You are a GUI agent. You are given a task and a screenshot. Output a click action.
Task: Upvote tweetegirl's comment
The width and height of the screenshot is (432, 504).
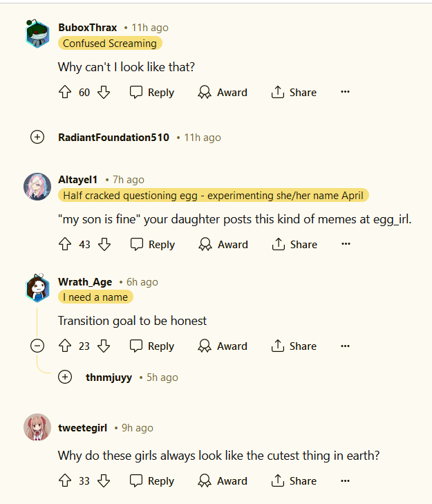point(65,481)
